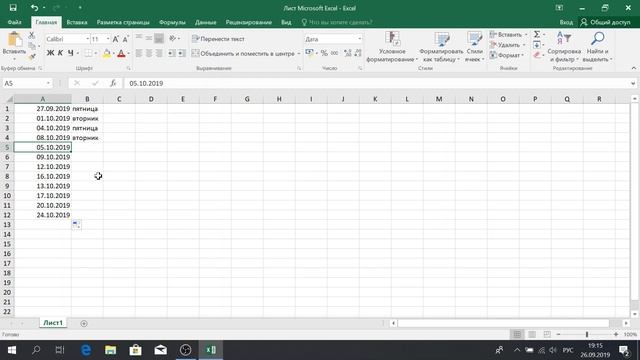
Task: Increase font size with larger A icon
Action: tap(116, 39)
